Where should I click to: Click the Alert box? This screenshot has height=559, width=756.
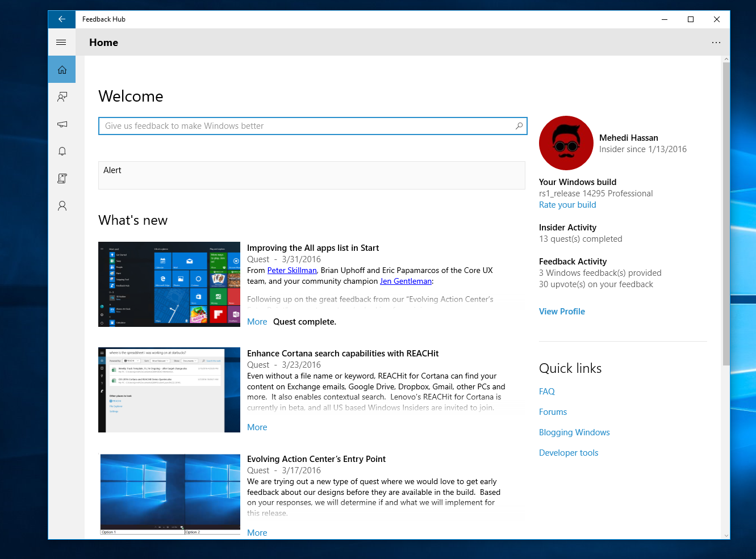[x=312, y=175]
